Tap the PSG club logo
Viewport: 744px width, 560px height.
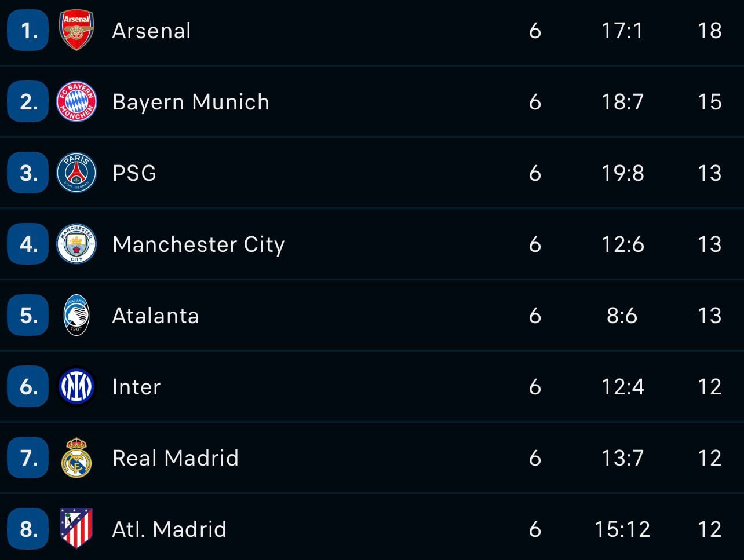click(76, 173)
